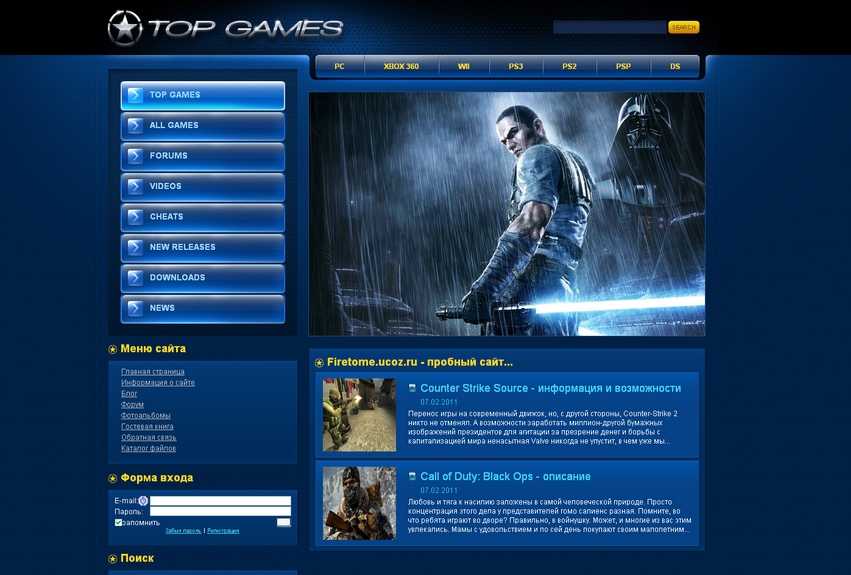
Task: Click the 07.02.2011 date under Call of Duty
Action: (x=439, y=490)
